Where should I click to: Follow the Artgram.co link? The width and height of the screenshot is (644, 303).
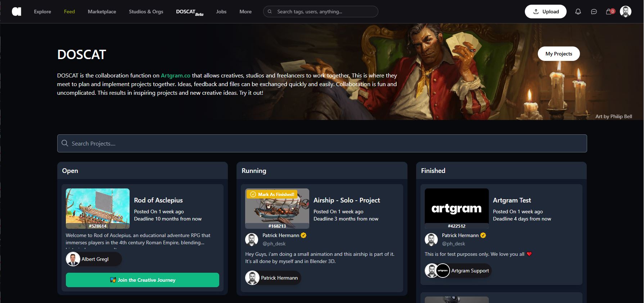(175, 75)
